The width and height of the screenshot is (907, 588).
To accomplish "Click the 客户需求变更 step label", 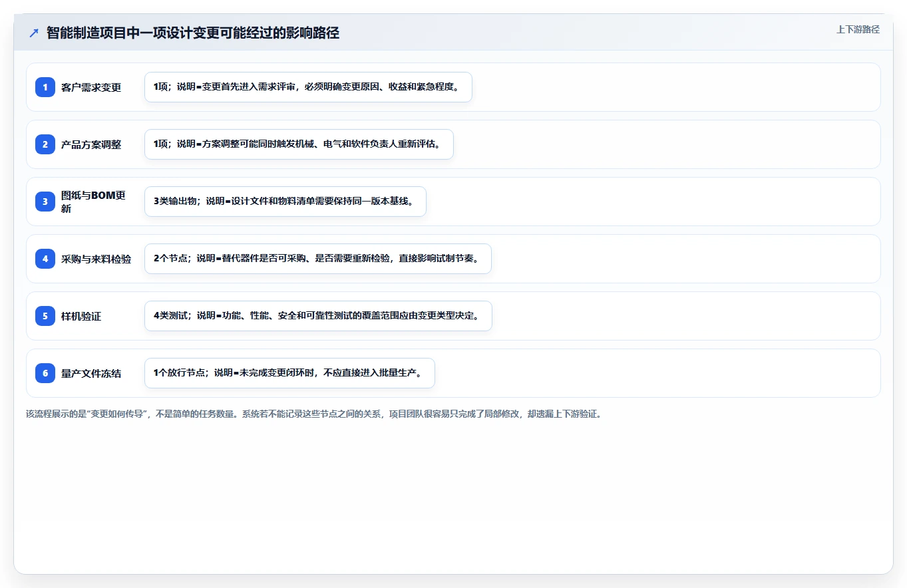I will [91, 87].
